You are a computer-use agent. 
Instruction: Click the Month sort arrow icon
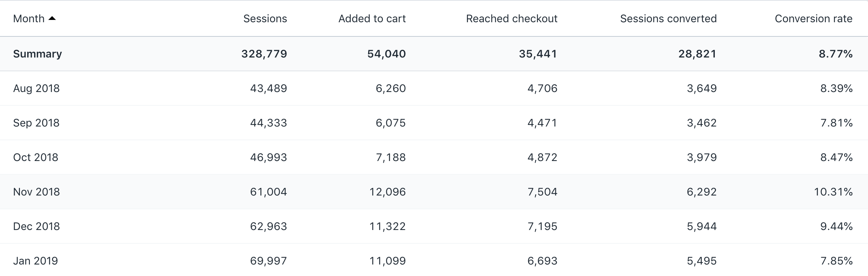(x=52, y=18)
